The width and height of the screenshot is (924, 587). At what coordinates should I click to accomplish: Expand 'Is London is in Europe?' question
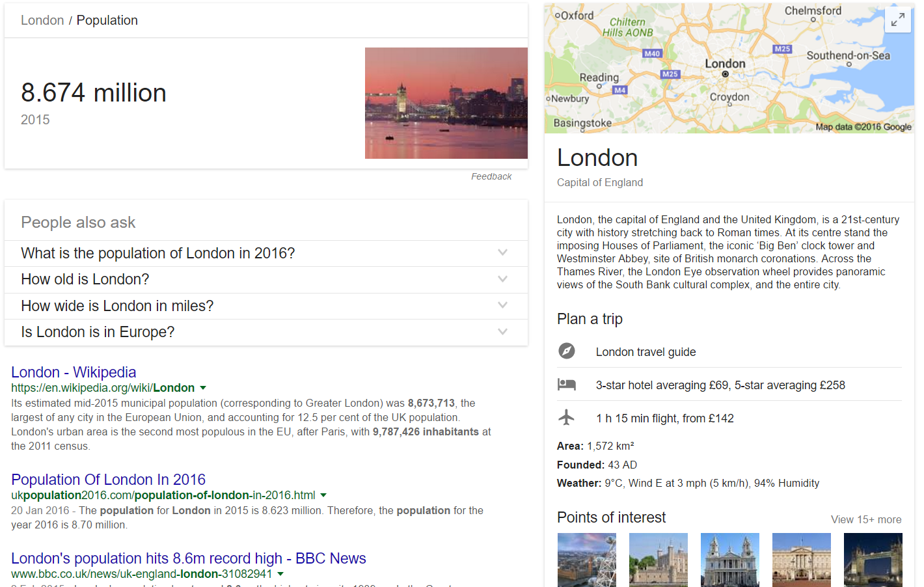[x=266, y=332]
